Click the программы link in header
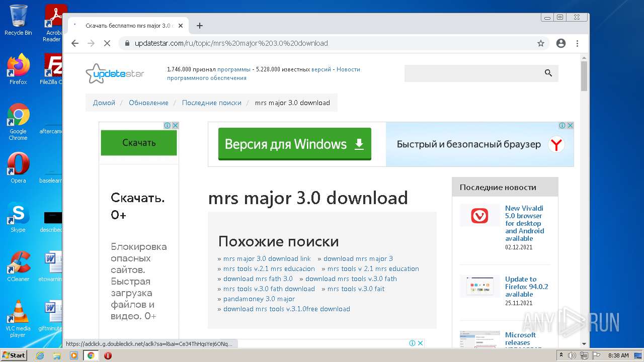Screen dimensions: 644x362 234,69
